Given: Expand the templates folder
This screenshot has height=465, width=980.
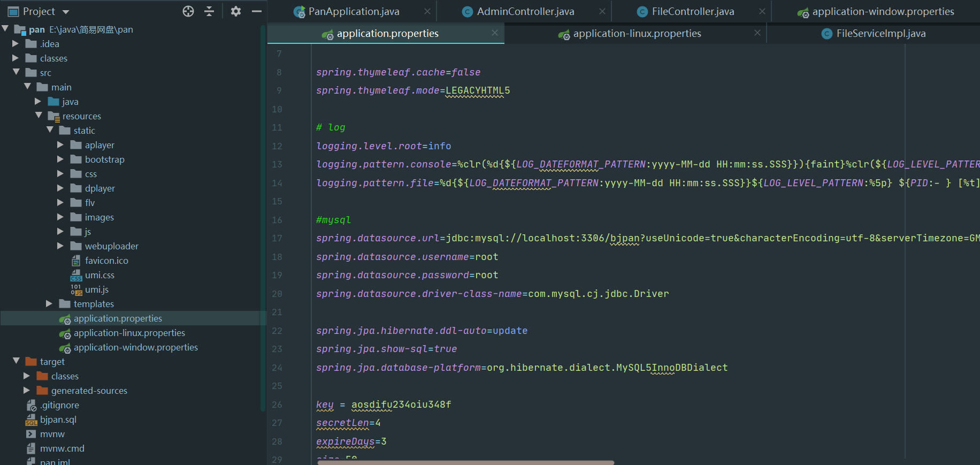Looking at the screenshot, I should [49, 303].
